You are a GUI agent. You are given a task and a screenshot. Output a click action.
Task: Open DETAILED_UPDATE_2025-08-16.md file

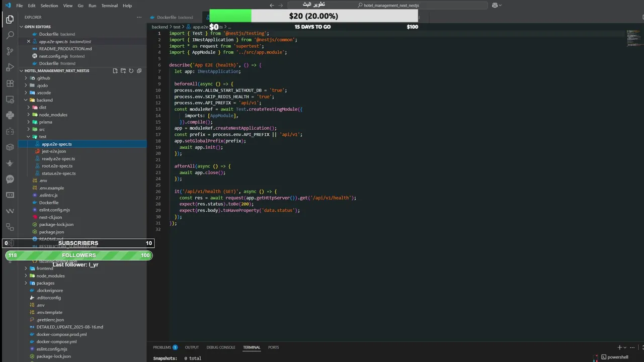[x=69, y=327]
